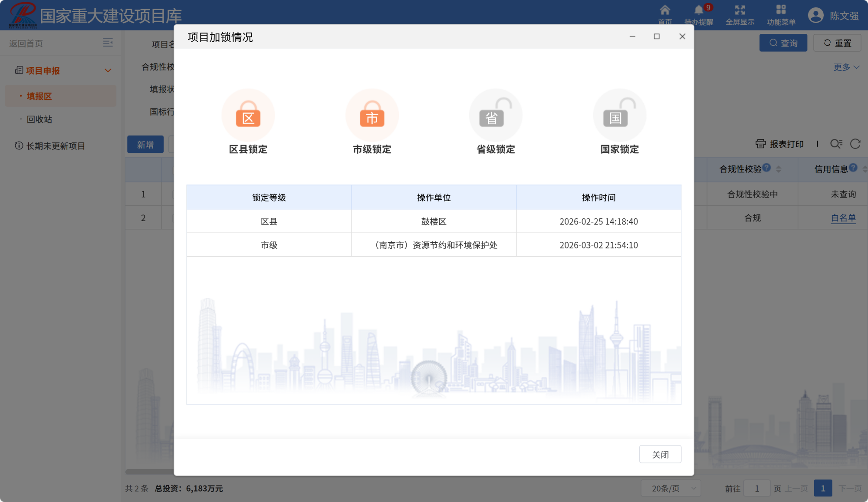The height and width of the screenshot is (502, 868).
Task: Toggle 全屏显示 fullscreen icon
Action: click(x=740, y=10)
